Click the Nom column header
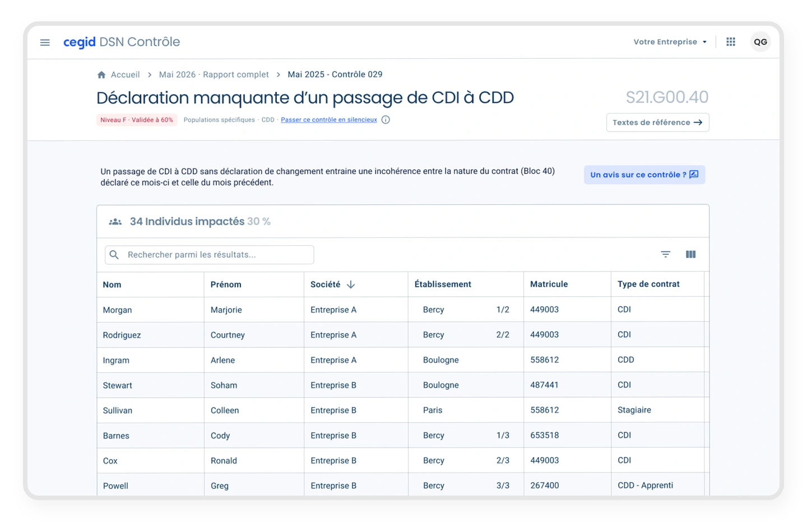Image resolution: width=807 pixels, height=532 pixels. 112,284
